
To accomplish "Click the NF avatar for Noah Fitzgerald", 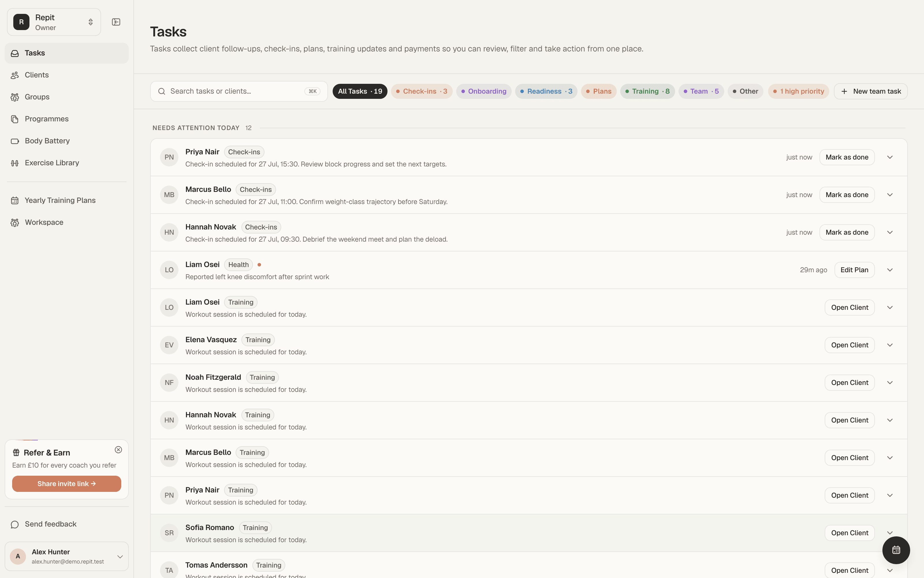I will pyautogui.click(x=169, y=383).
